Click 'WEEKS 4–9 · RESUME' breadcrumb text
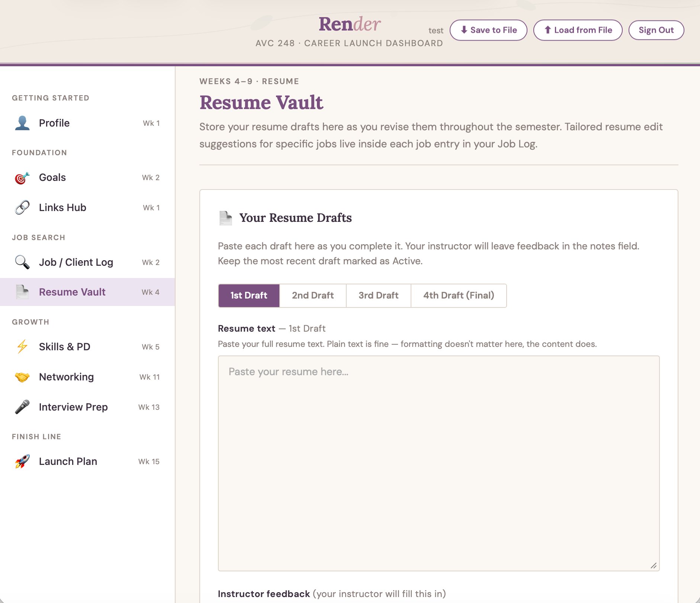 point(249,82)
